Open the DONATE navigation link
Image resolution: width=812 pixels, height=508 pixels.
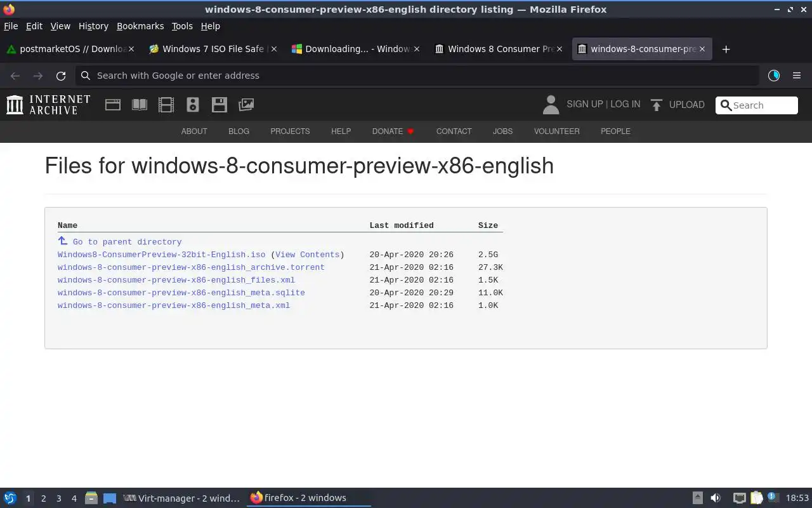393,131
